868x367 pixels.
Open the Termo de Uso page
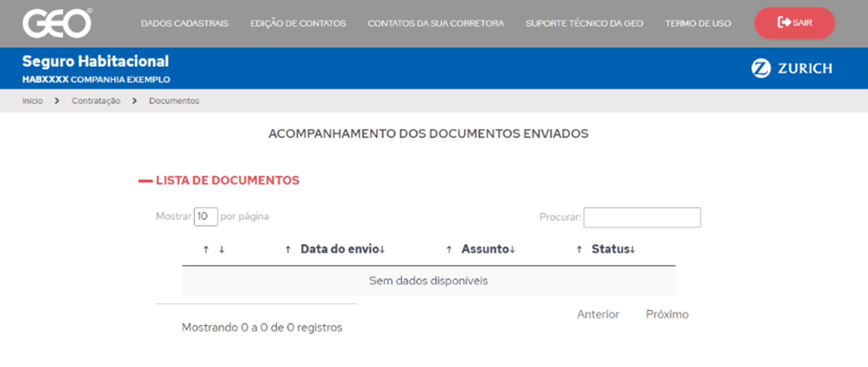click(x=698, y=23)
